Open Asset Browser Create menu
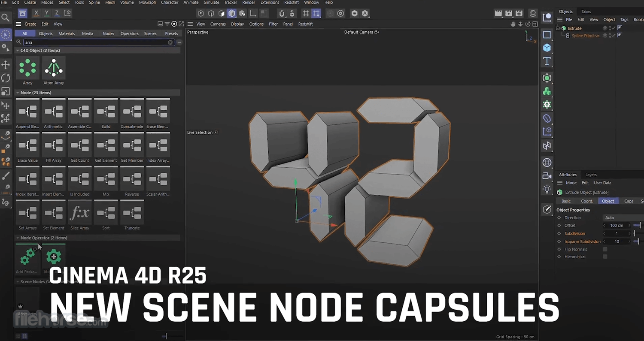This screenshot has height=341, width=644. point(30,24)
